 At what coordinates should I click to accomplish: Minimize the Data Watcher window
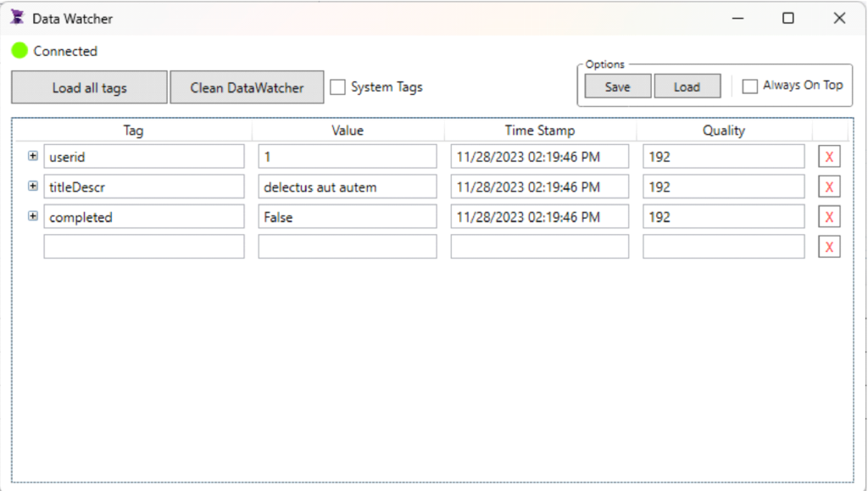(737, 18)
